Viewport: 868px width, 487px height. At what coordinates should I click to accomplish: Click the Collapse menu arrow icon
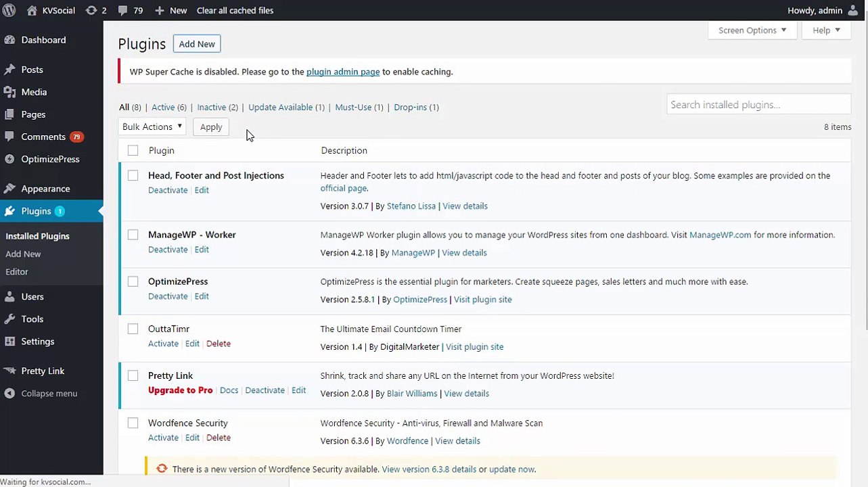click(9, 393)
